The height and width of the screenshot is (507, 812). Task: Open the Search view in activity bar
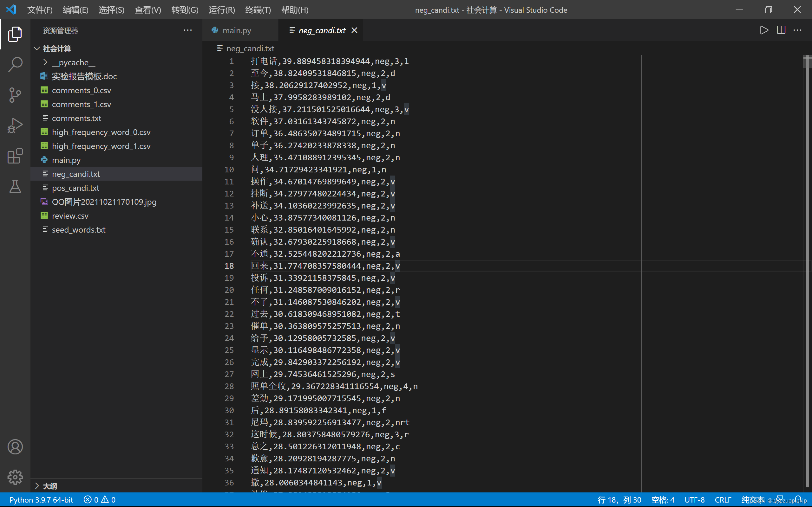tap(15, 64)
